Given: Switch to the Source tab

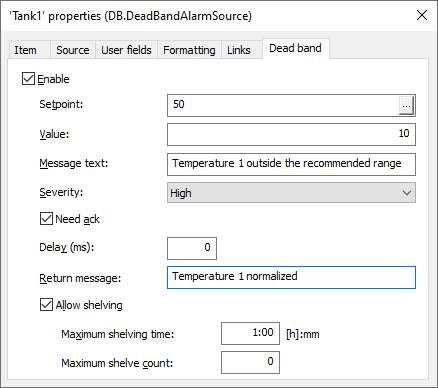Looking at the screenshot, I should [73, 50].
